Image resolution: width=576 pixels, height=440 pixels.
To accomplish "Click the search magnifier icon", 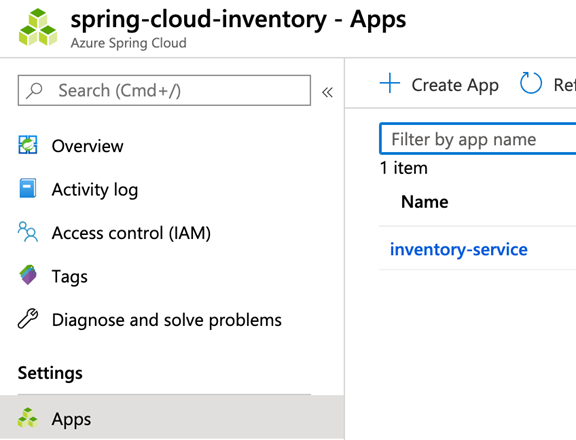I will (x=34, y=91).
